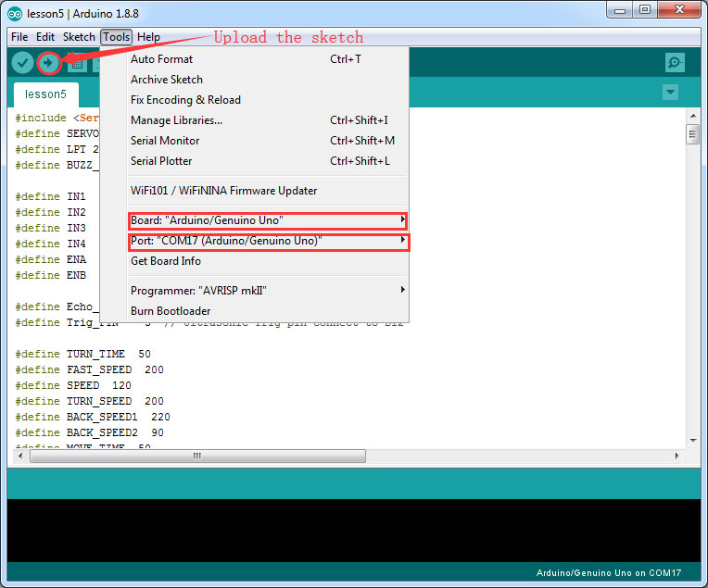Click the "#define IN4" code line

51,244
